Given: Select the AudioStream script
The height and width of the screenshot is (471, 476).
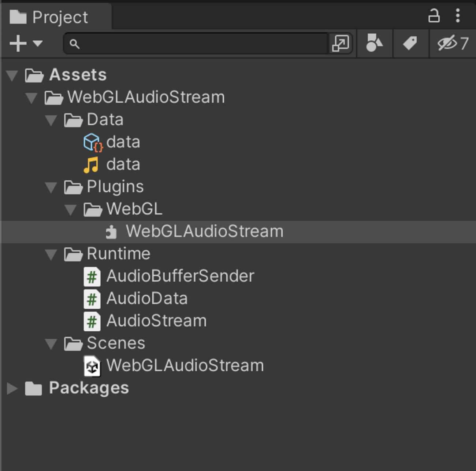Looking at the screenshot, I should point(156,321).
